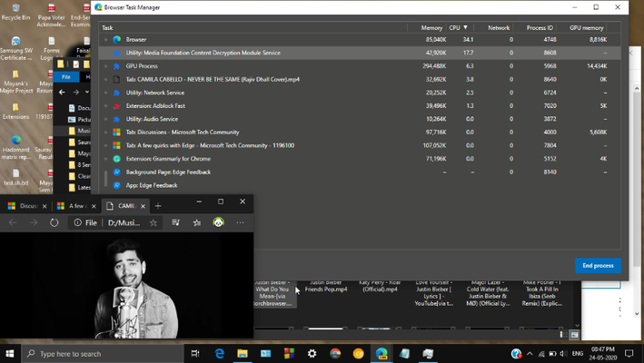Select the Adblock Fast extension row
This screenshot has height=363, width=644.
(x=360, y=106)
